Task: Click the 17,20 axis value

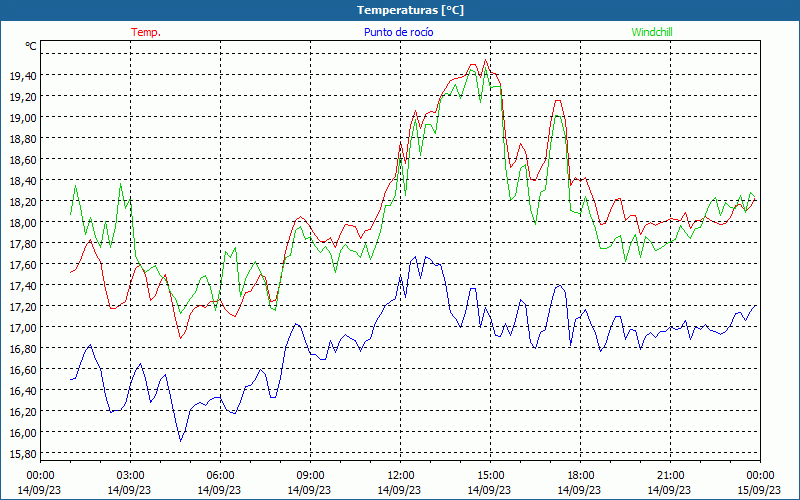Action: coord(23,306)
